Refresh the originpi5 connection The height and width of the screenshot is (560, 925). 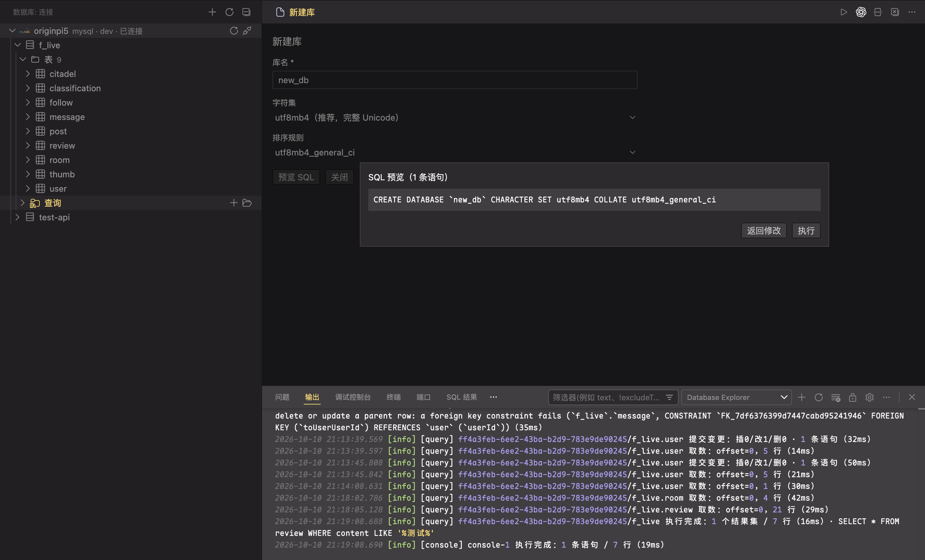click(x=234, y=31)
